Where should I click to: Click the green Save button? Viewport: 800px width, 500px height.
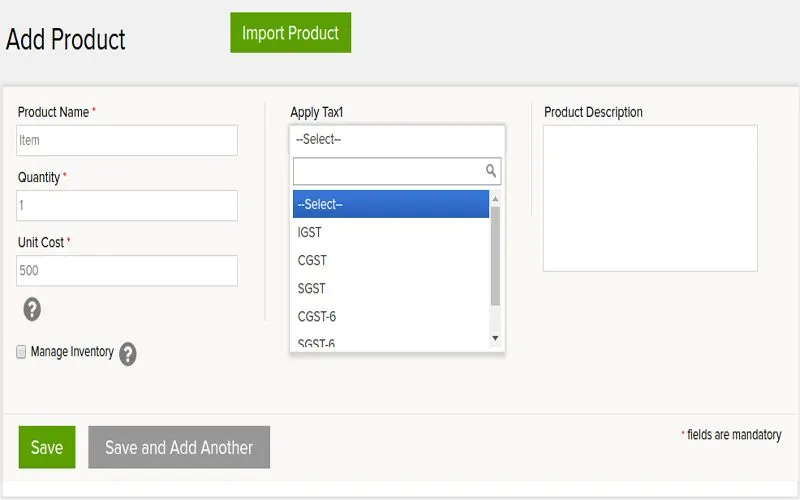point(47,447)
